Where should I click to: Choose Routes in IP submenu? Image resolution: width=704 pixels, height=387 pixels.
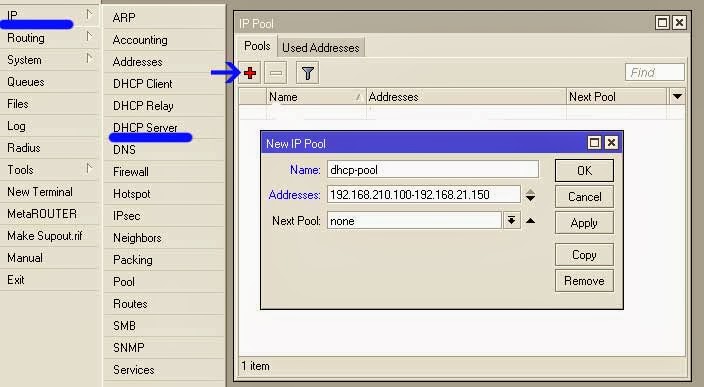164,303
